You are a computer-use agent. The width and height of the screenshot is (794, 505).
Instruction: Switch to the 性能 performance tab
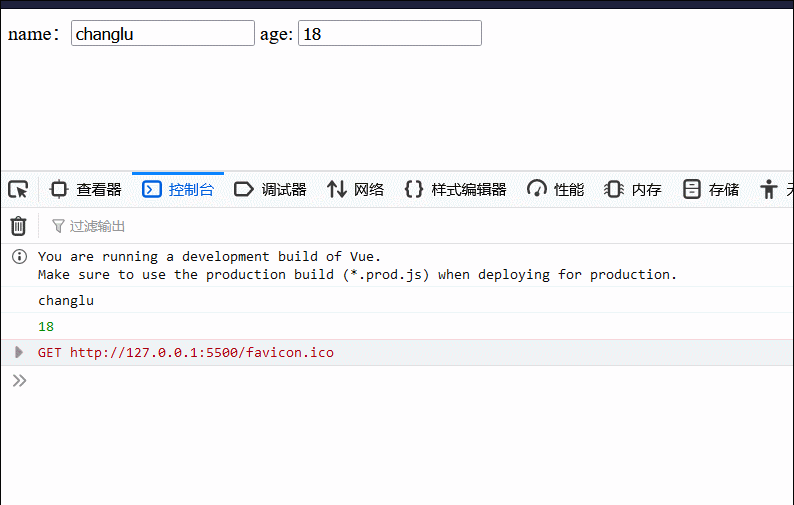pos(555,190)
